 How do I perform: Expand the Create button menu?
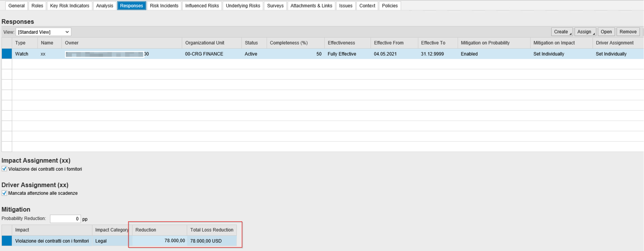[x=562, y=32]
